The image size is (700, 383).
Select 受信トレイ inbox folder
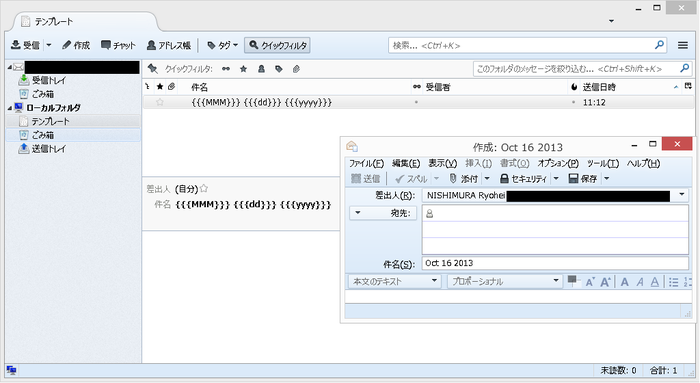48,80
